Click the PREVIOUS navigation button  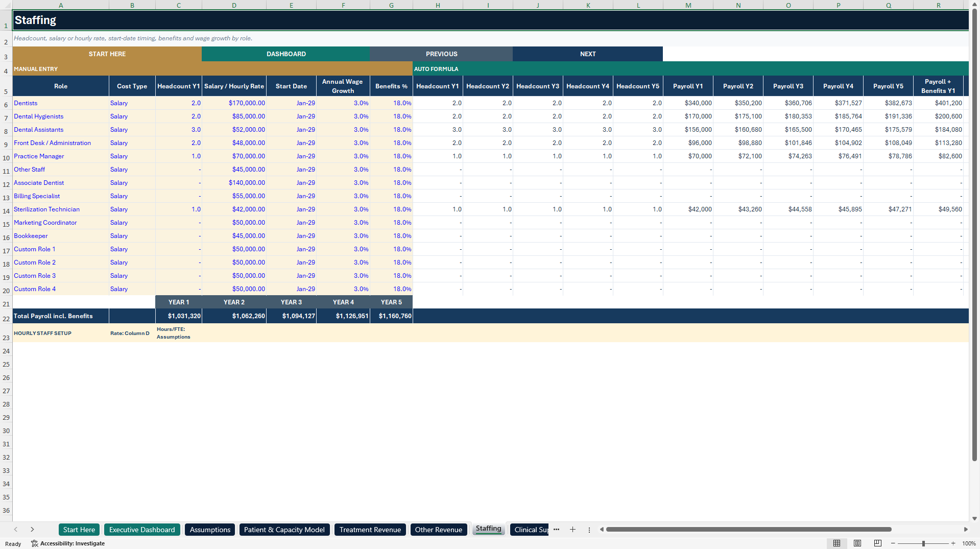[442, 54]
